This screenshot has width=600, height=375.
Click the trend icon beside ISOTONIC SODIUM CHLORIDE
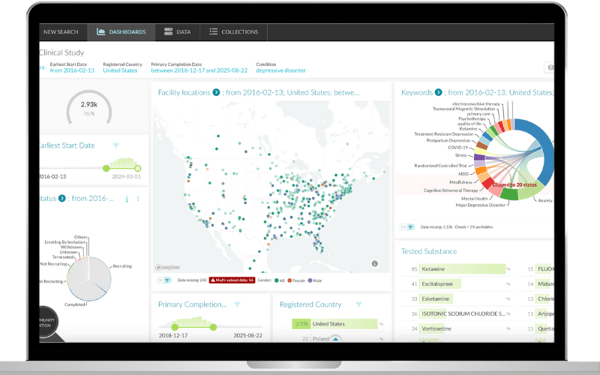(x=509, y=314)
